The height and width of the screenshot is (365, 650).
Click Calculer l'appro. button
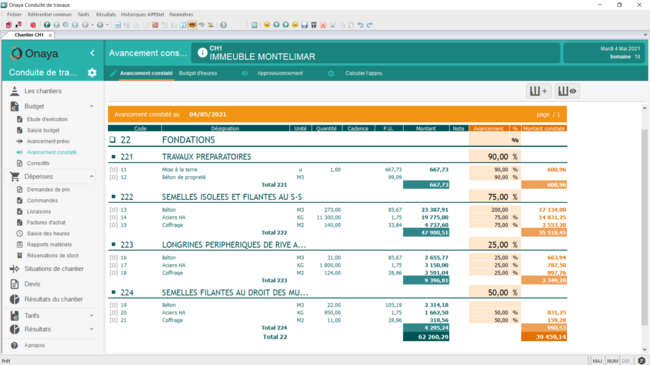[x=364, y=73]
